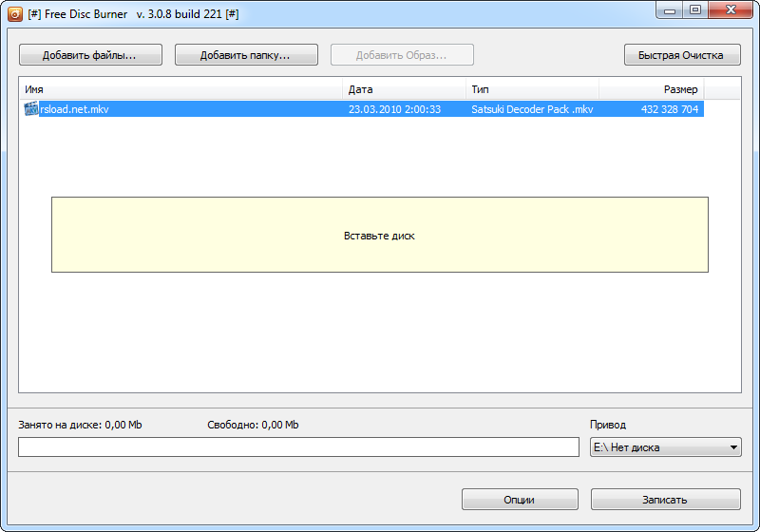Click the file size value 432 328 704

[x=670, y=109]
